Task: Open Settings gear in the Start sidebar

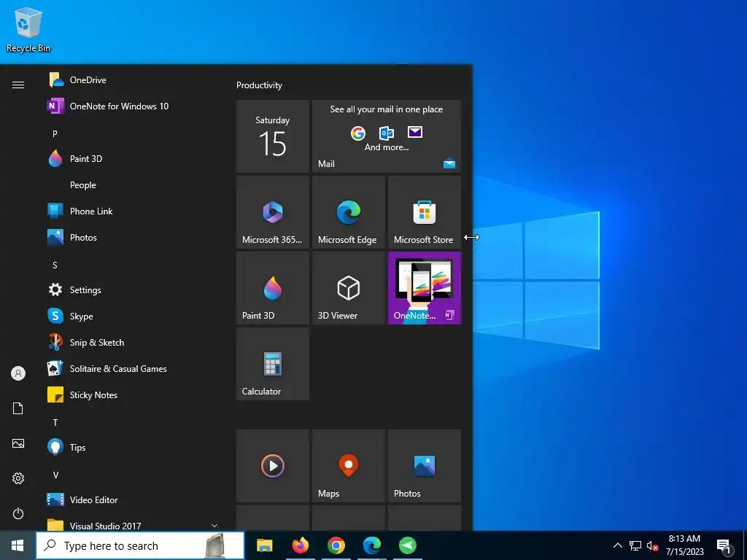Action: (18, 478)
